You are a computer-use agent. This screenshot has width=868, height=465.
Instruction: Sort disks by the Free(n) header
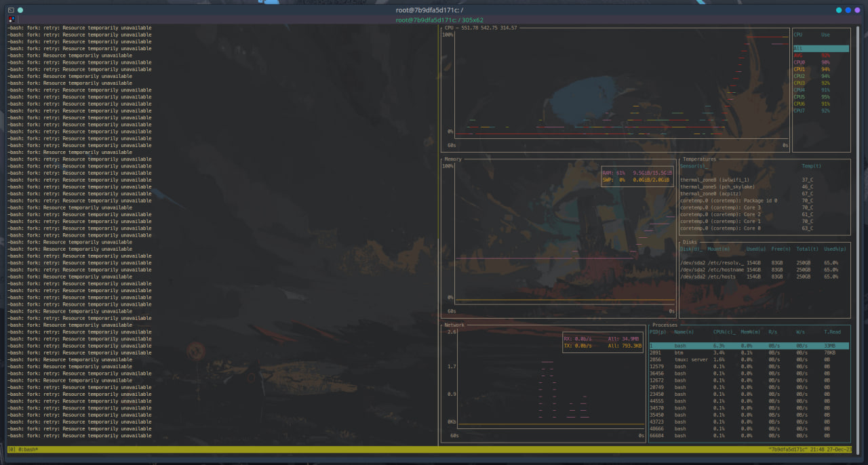(x=782, y=249)
